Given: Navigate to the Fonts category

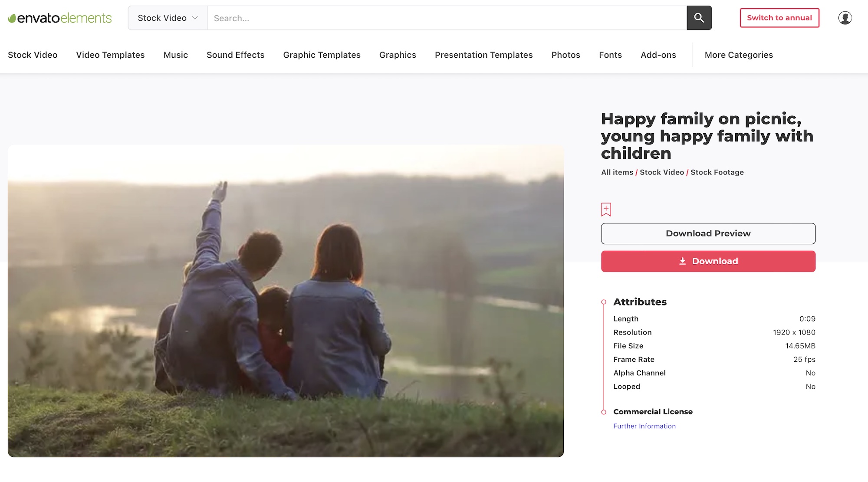Looking at the screenshot, I should [x=610, y=55].
